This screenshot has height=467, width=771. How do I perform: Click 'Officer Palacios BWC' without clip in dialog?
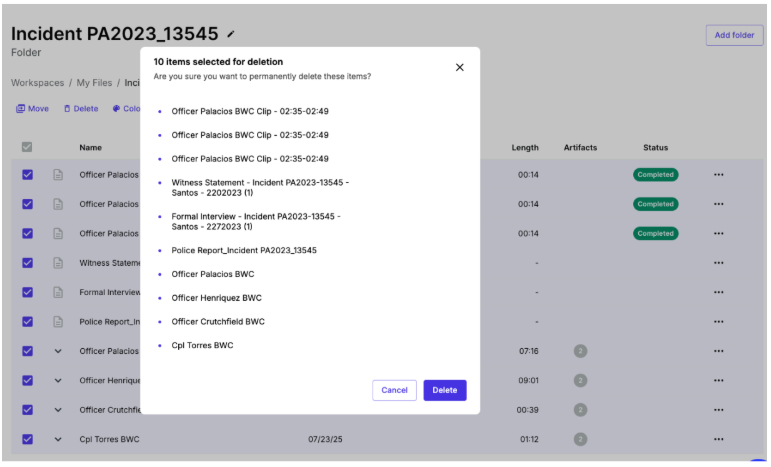click(212, 274)
